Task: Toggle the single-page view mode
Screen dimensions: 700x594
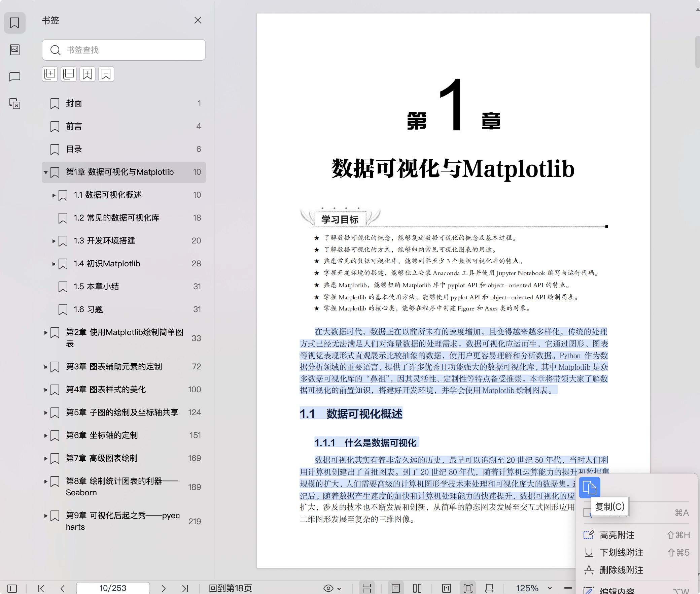Action: [x=396, y=588]
